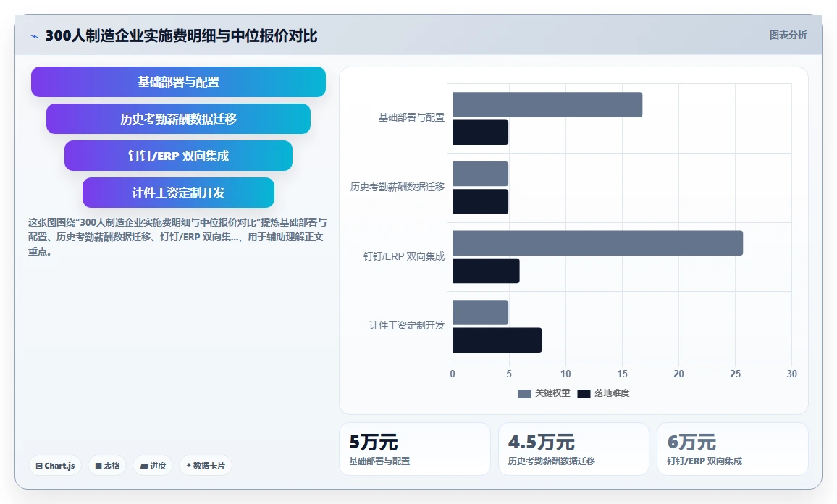Select the 基础部署与配置 funnel bar
The image size is (837, 504).
coord(178,82)
